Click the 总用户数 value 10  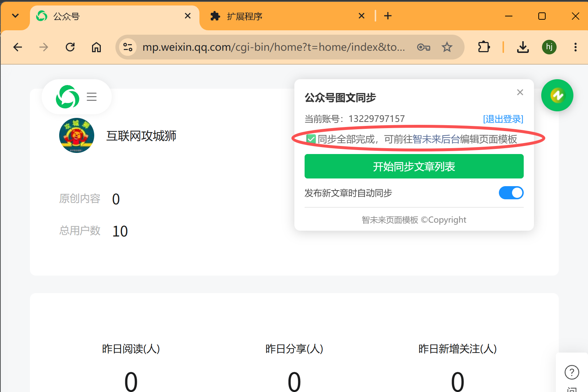click(x=120, y=231)
